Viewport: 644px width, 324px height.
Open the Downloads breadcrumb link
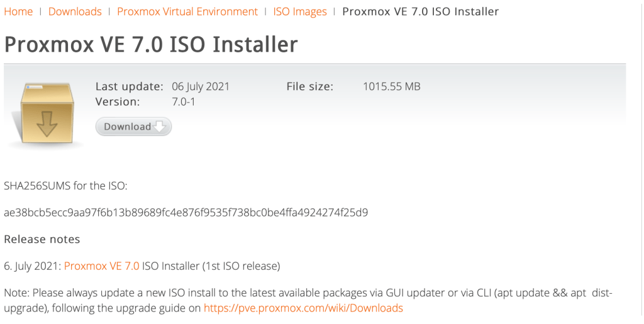pos(75,12)
